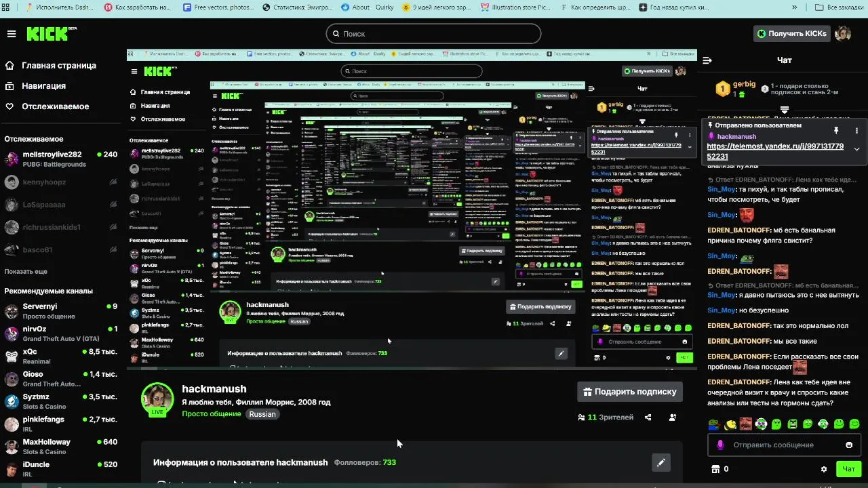The height and width of the screenshot is (488, 868).
Task: Open the recommended channel MaxHolloway
Action: (x=61, y=447)
